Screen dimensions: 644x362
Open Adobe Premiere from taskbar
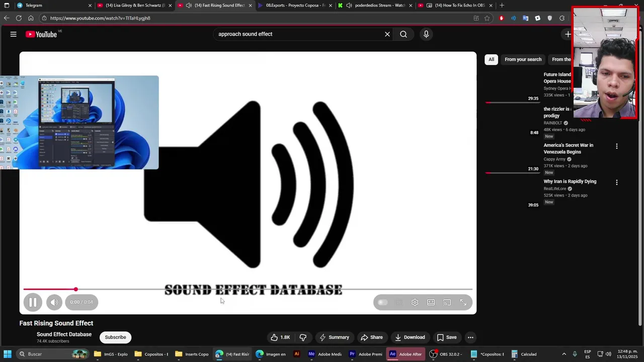[x=365, y=354]
